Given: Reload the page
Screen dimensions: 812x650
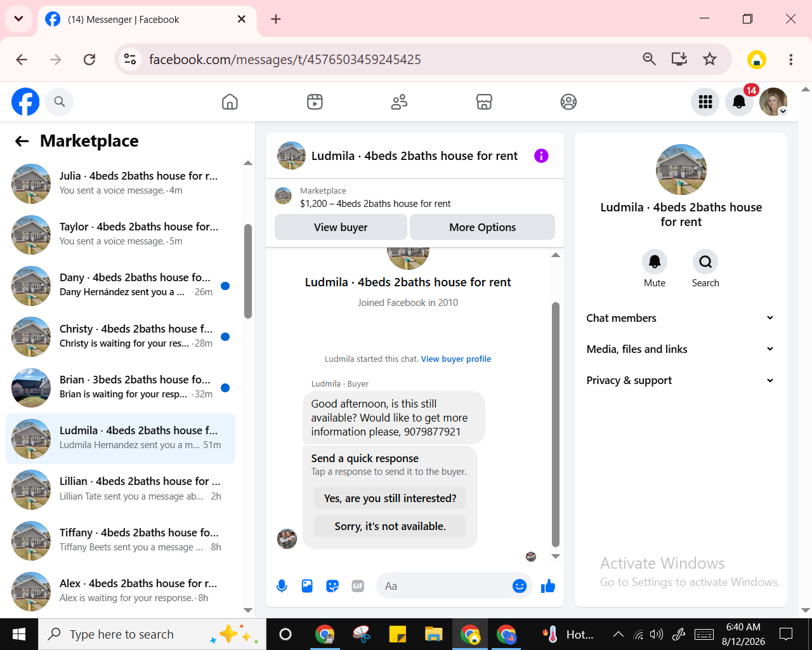Looking at the screenshot, I should (89, 59).
